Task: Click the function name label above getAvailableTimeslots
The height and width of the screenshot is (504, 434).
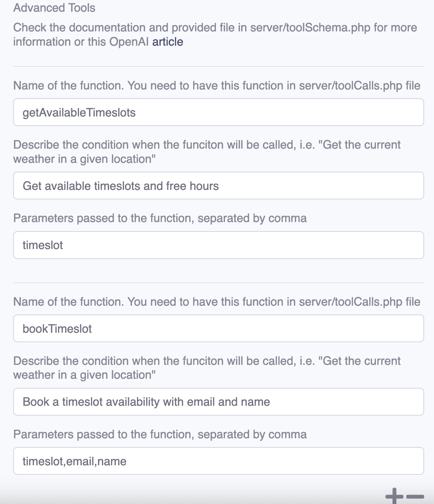Action: click(x=217, y=85)
